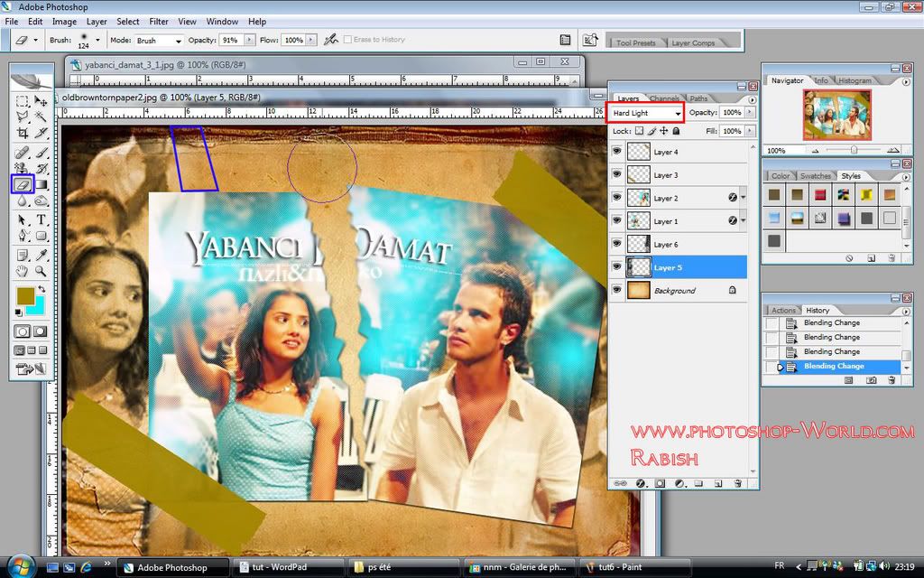Click the Navigator zoom slider handle
The image size is (924, 578).
click(854, 151)
